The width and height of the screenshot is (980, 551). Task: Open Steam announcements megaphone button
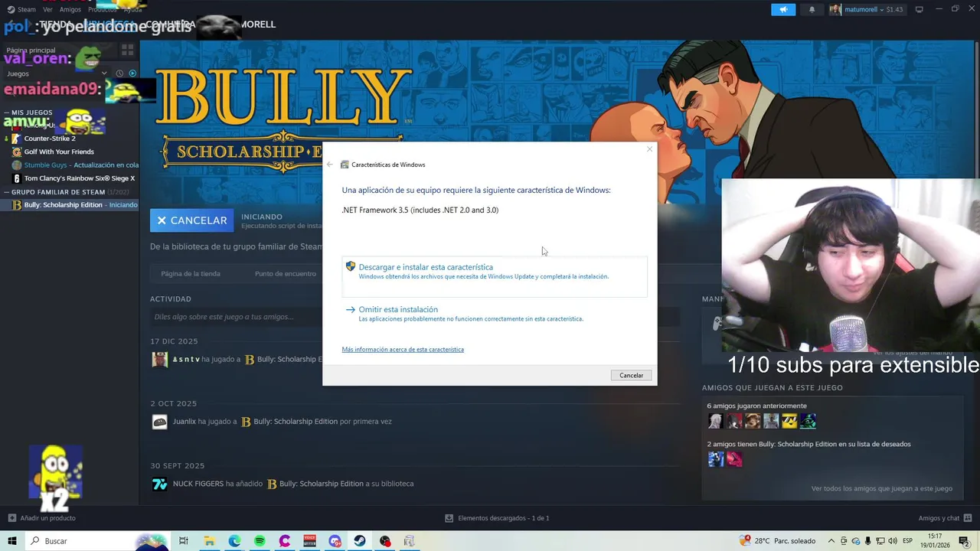(x=782, y=9)
